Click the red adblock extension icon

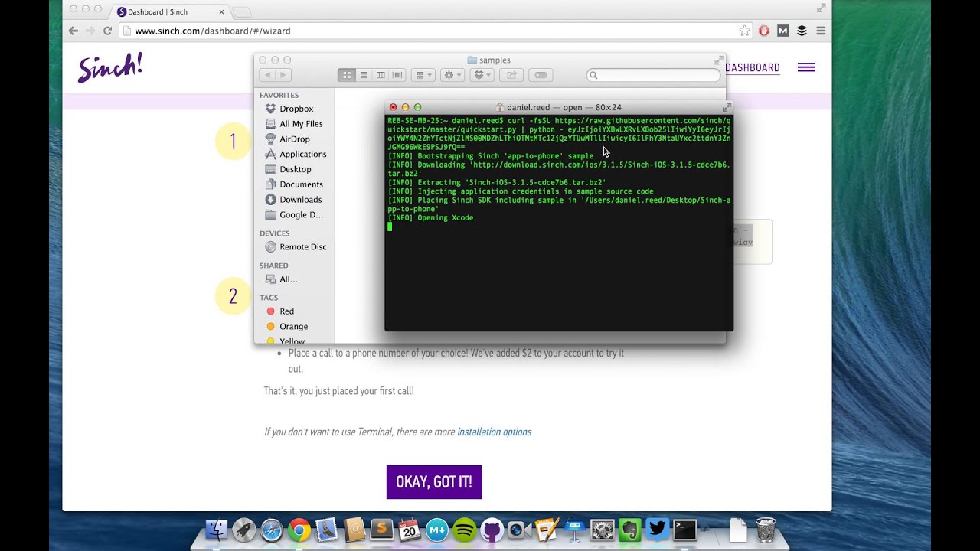763,31
